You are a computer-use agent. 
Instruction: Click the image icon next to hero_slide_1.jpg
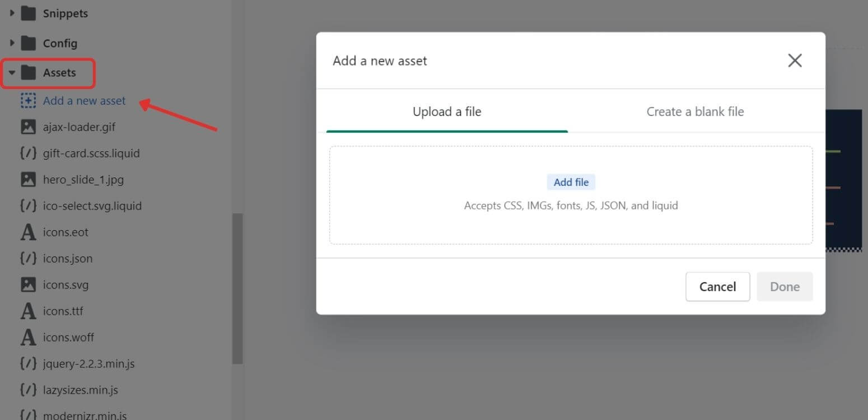[28, 180]
